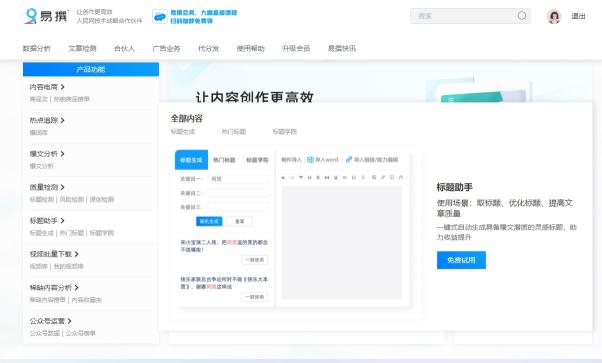602x363 pixels.
Task: Open the 易撰快讯 menu item
Action: coord(342,48)
